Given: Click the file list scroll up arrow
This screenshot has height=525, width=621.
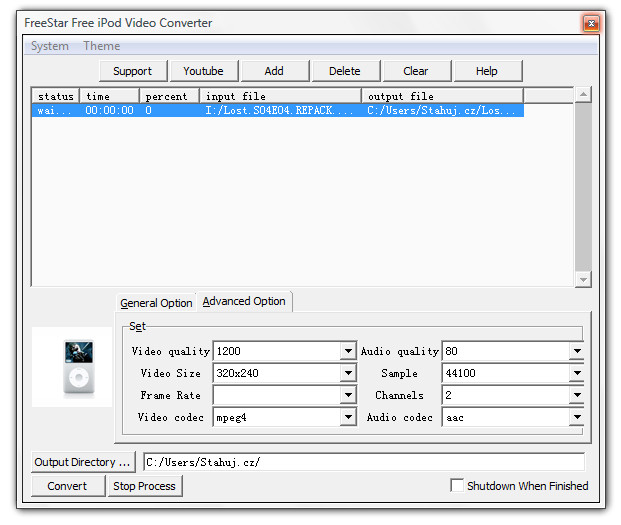Looking at the screenshot, I should [583, 94].
